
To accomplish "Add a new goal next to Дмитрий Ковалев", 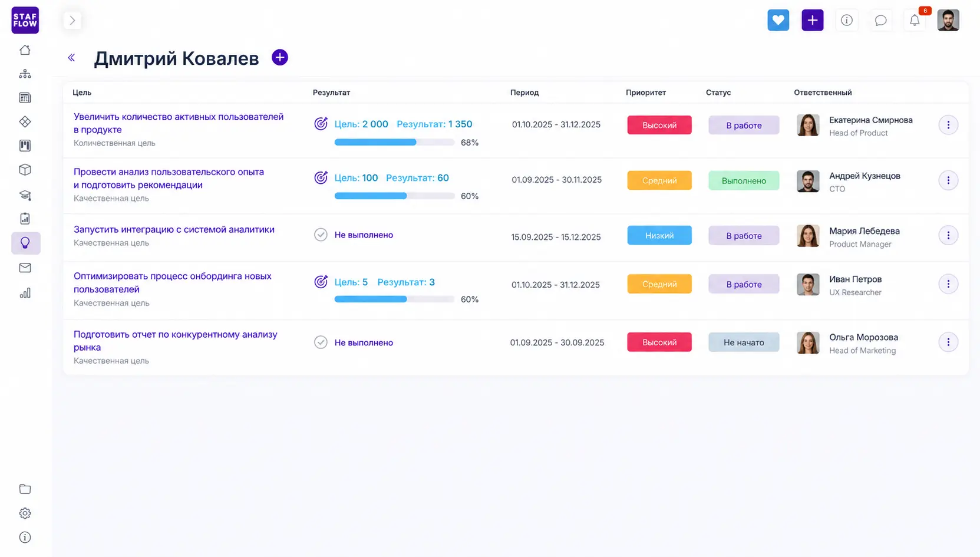I will point(280,57).
